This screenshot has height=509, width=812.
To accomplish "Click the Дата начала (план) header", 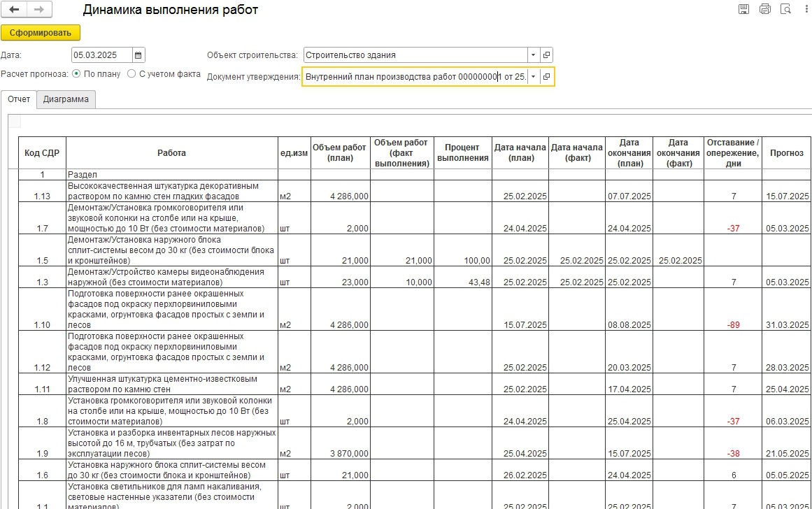I will click(520, 152).
